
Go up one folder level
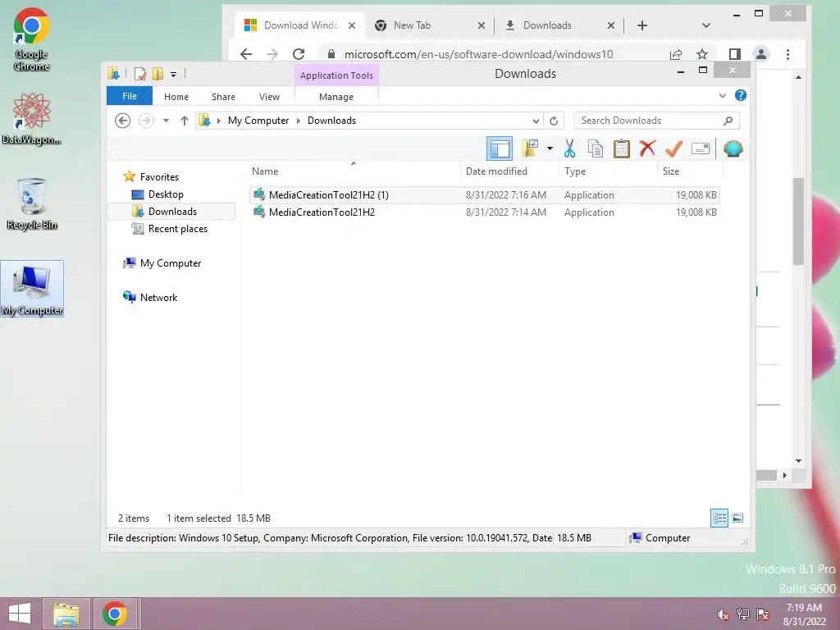185,121
